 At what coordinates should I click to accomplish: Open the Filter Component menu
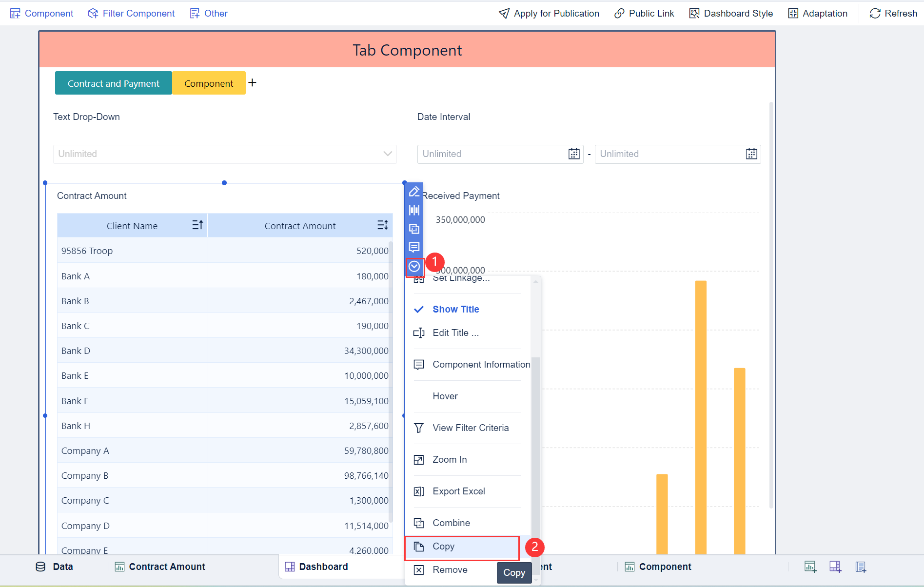(131, 13)
